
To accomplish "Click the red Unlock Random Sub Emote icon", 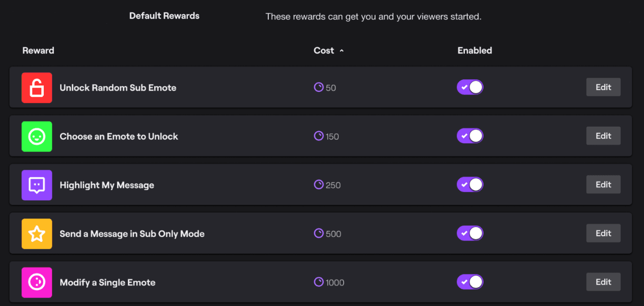I will tap(37, 88).
